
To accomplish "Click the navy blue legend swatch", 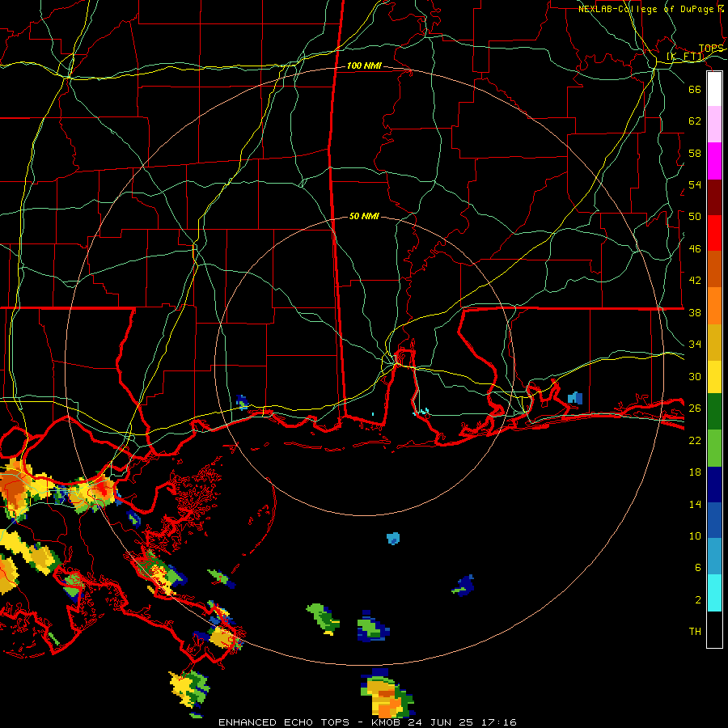I will tap(714, 485).
